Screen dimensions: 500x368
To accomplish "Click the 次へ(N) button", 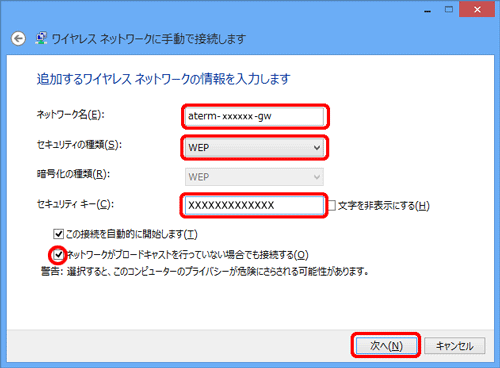I will coord(386,346).
